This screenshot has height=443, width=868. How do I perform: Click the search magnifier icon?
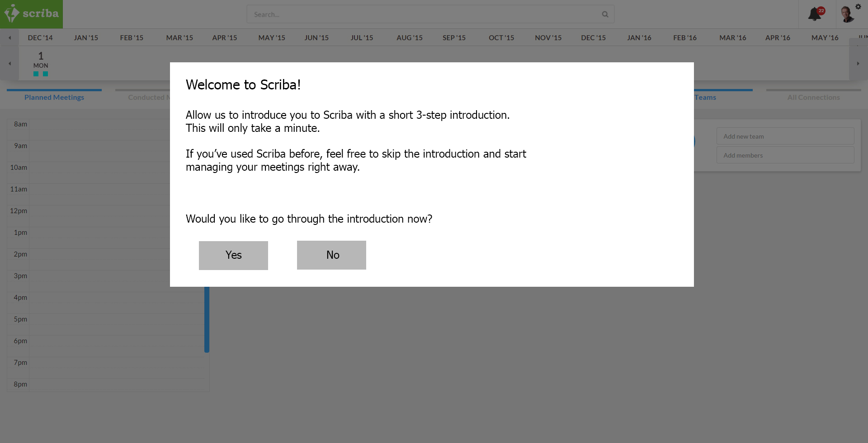coord(605,14)
